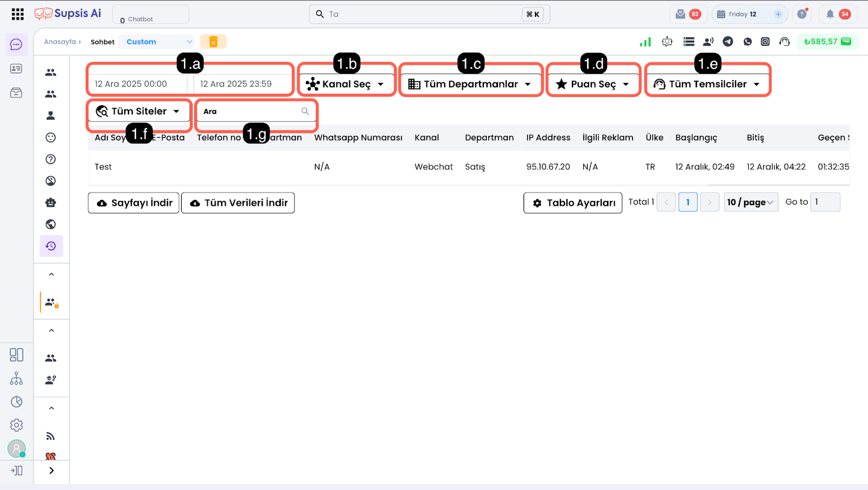Open the apps grid menu icon
The image size is (868, 490).
pyautogui.click(x=17, y=14)
